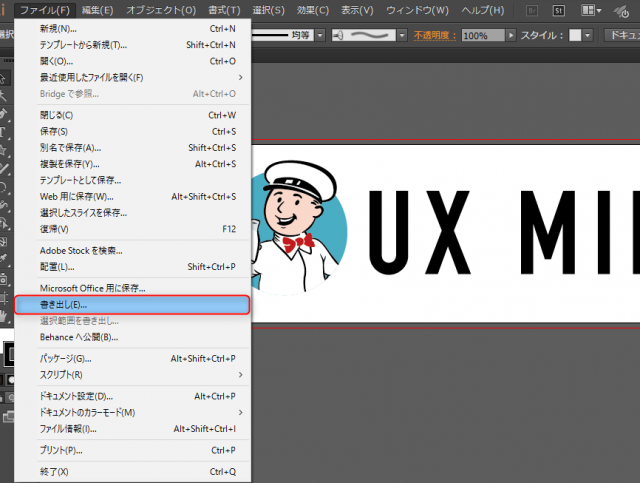The image size is (640, 483).
Task: Open the オブジェクト(O) menu
Action: [x=161, y=10]
